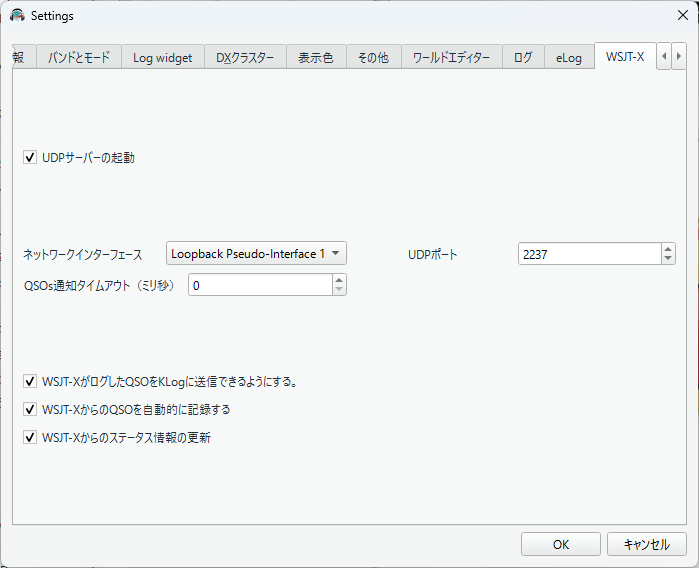Click the QSOs通知タイムアウト（ミリ秒） label

coord(99,285)
